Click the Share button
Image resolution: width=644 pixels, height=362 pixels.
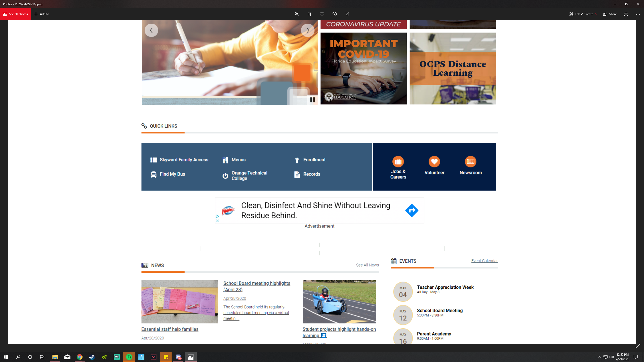point(610,14)
